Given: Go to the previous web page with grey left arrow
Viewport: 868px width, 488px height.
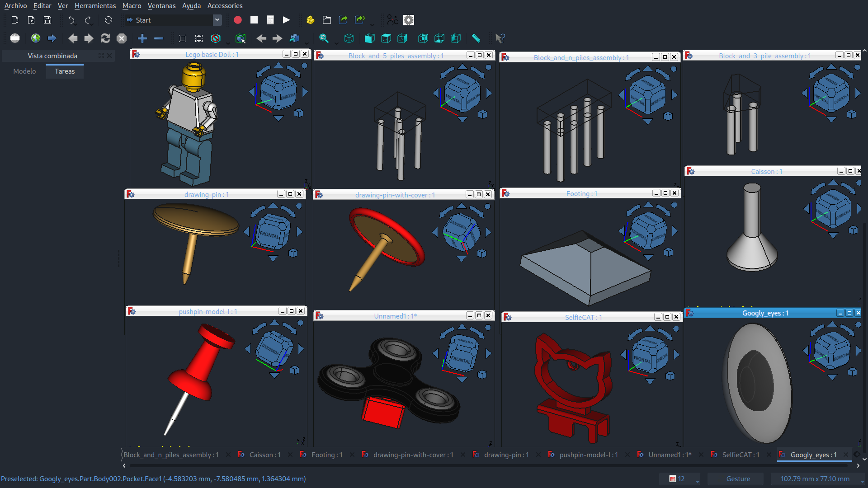Looking at the screenshot, I should pos(72,38).
